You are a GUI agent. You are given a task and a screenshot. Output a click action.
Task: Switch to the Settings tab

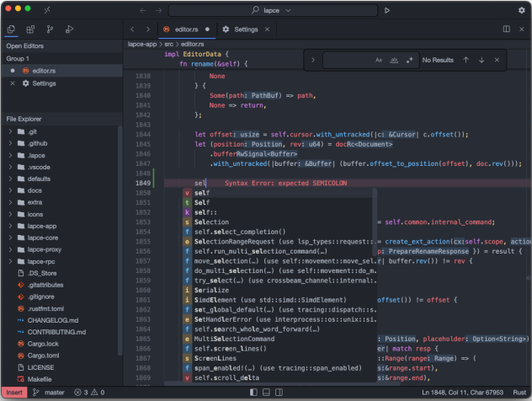pyautogui.click(x=246, y=29)
